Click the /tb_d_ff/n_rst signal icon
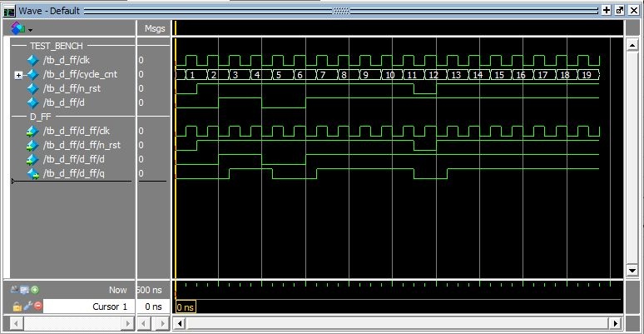Viewport: 644px width, 334px height. pyautogui.click(x=33, y=88)
